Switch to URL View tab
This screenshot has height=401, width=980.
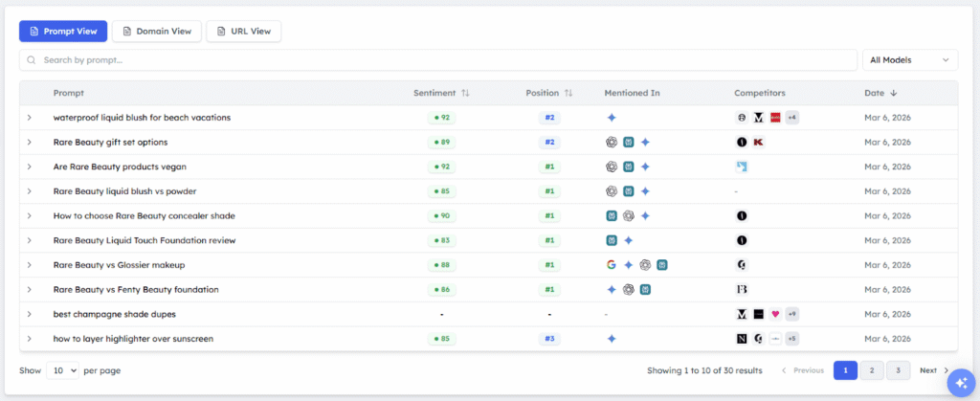244,32
